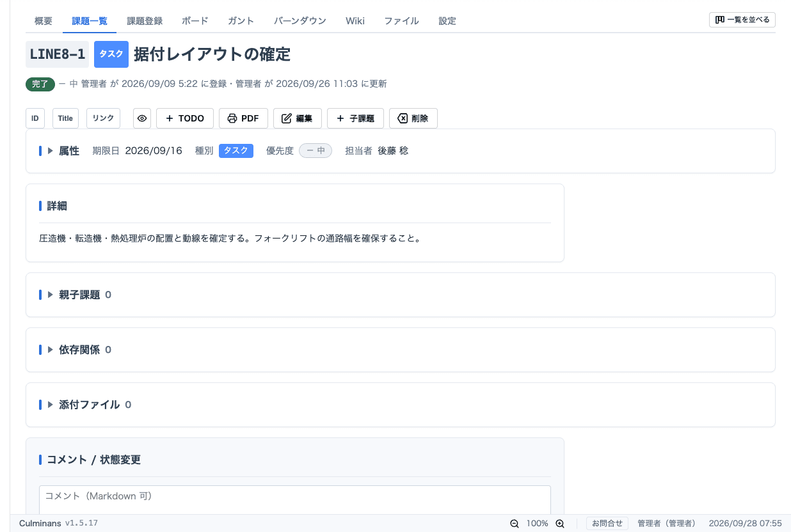Click the blue タスク badge beside title
791x532 pixels.
click(111, 54)
